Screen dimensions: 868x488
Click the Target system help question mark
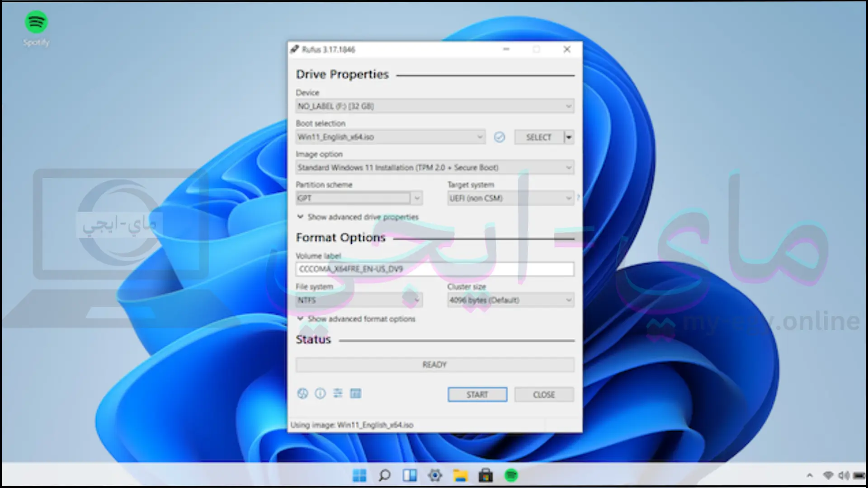coord(578,197)
